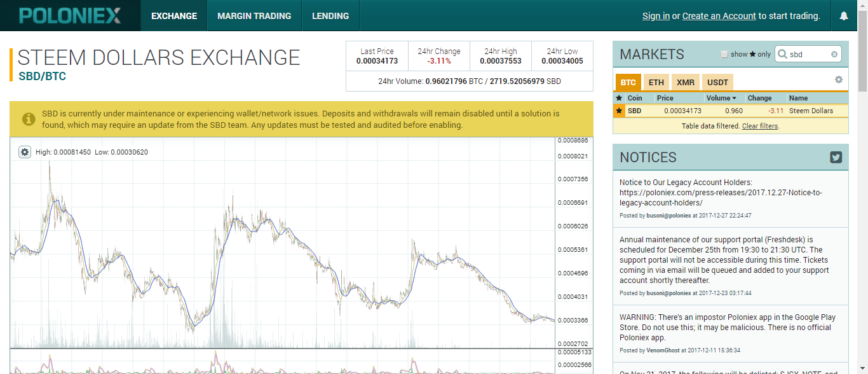Open markets settings gear icon
This screenshot has height=374, width=868.
[839, 80]
